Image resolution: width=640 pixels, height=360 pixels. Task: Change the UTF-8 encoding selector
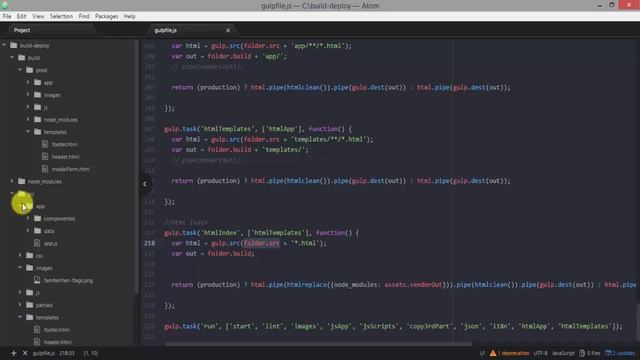(x=540, y=353)
